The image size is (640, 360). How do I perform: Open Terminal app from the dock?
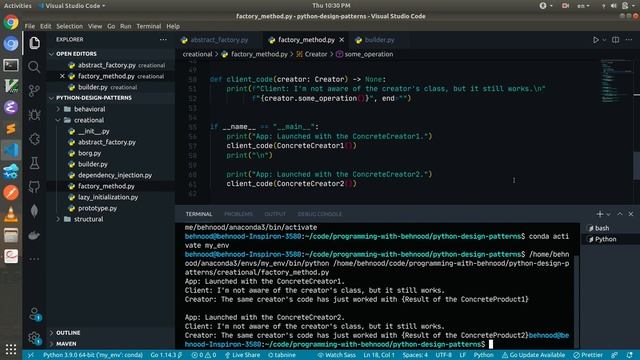[x=11, y=65]
